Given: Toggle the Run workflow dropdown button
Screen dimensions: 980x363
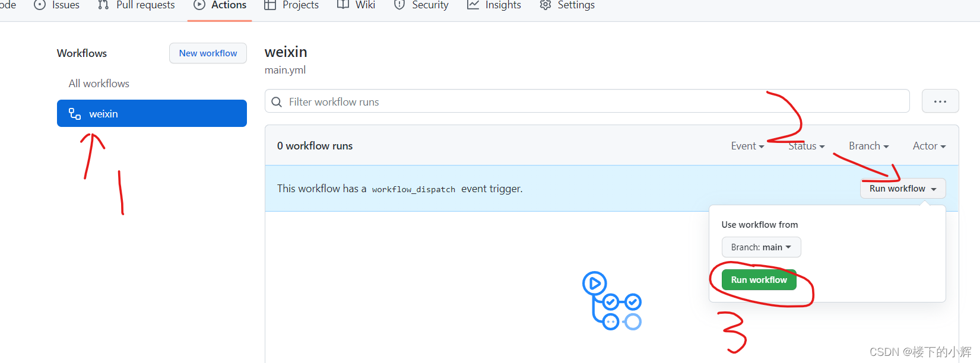Looking at the screenshot, I should pyautogui.click(x=903, y=189).
